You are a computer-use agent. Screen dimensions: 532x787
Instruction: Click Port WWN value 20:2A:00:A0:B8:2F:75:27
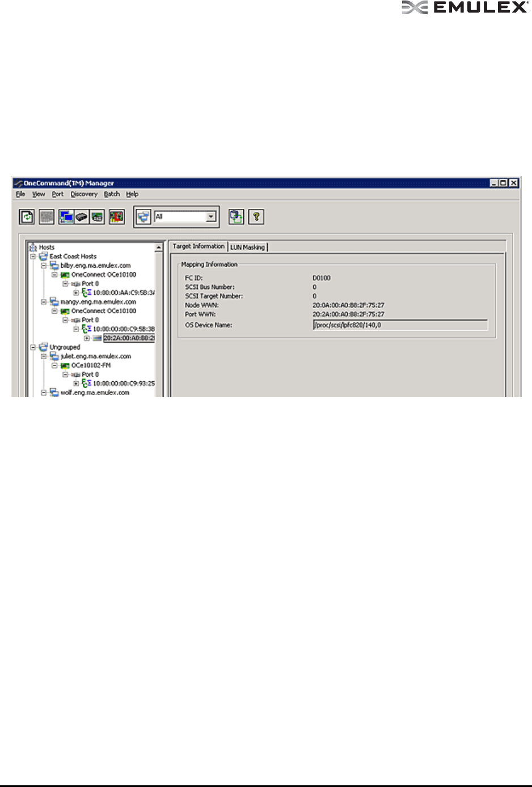[x=348, y=314]
